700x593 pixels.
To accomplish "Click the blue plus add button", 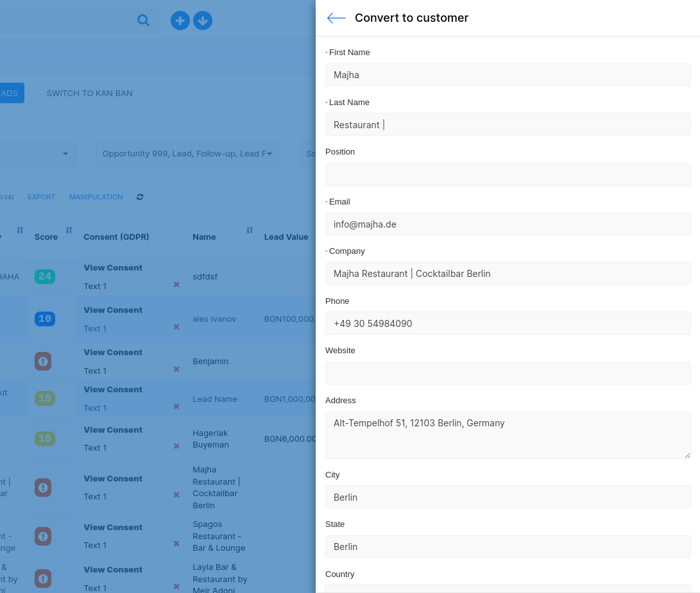I will point(180,21).
